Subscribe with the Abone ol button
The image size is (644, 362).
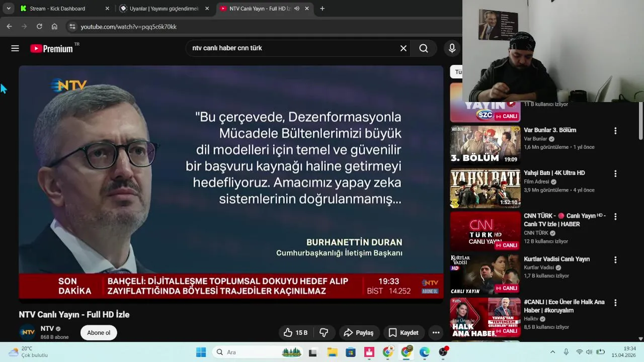99,332
